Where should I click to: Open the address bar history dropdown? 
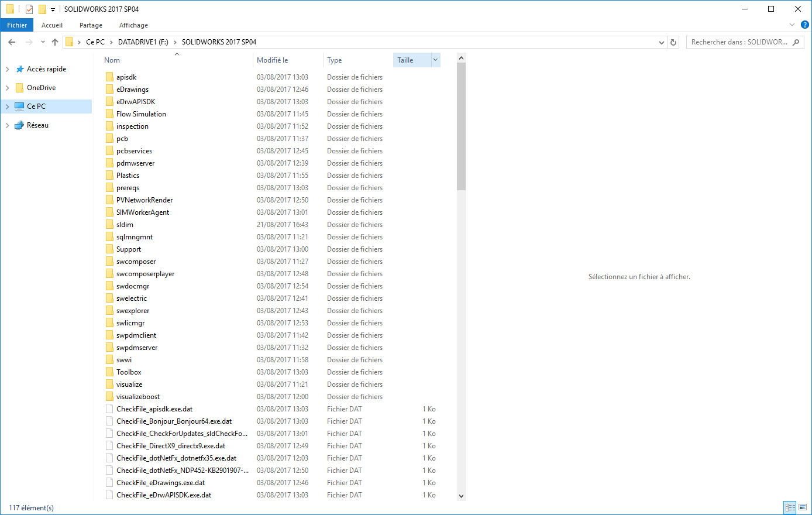[662, 42]
